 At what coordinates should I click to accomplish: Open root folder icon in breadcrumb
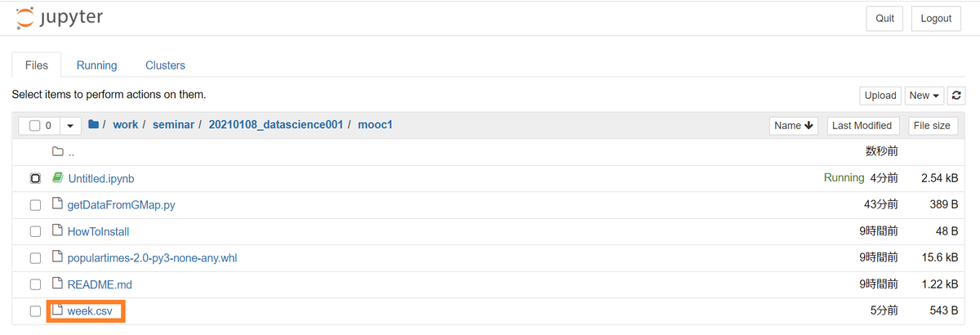click(94, 125)
